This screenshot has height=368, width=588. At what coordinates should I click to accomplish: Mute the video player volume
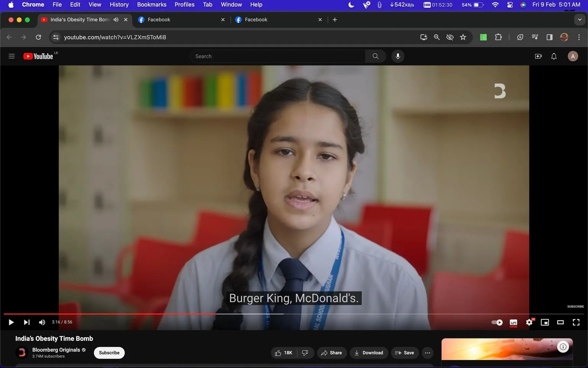click(x=42, y=322)
